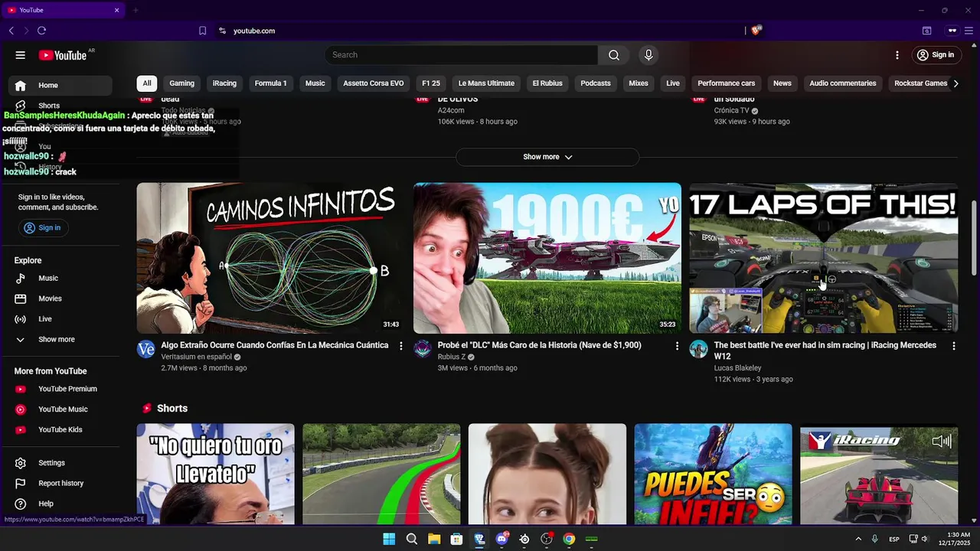The height and width of the screenshot is (551, 980).
Task: Open the CAMINOS INFINITOS video thumbnail
Action: pos(271,258)
